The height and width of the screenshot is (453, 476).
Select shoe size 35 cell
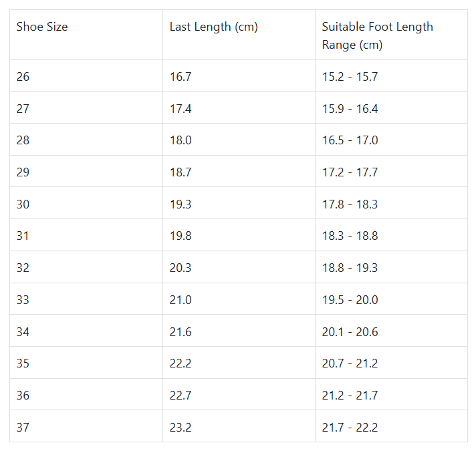click(23, 363)
